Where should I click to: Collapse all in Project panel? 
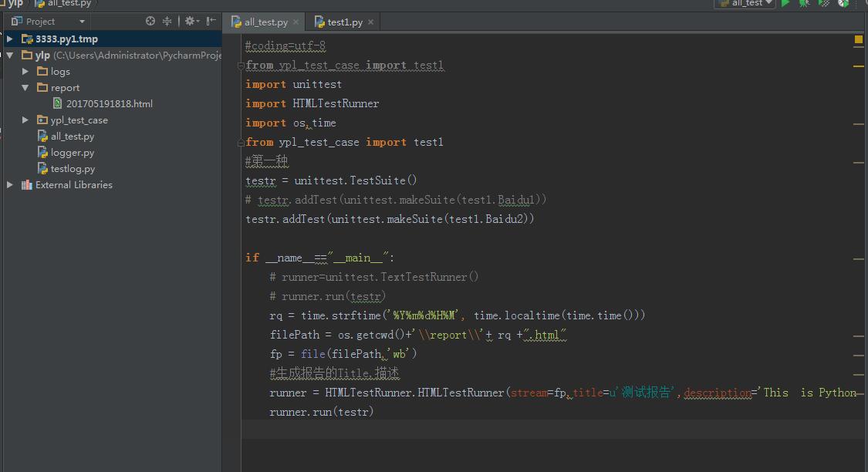(x=167, y=21)
